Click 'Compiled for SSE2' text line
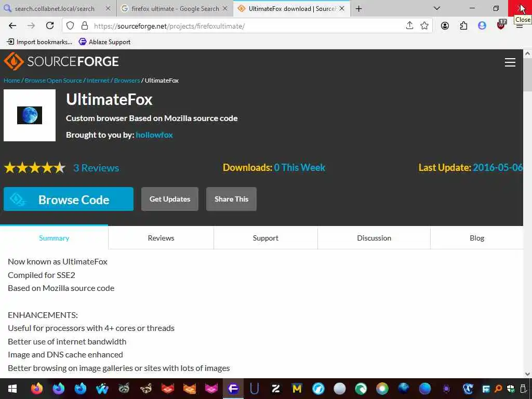The height and width of the screenshot is (399, 532). tap(42, 275)
